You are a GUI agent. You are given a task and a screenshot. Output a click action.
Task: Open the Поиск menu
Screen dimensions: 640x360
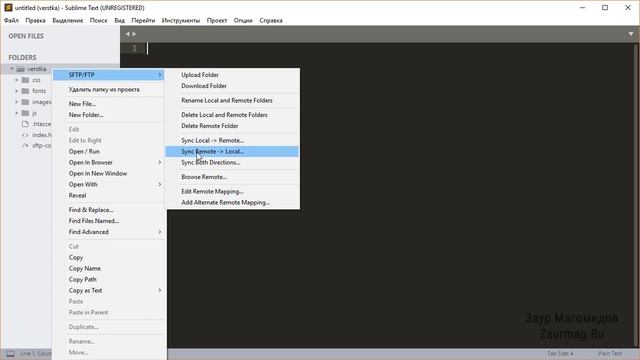point(99,20)
